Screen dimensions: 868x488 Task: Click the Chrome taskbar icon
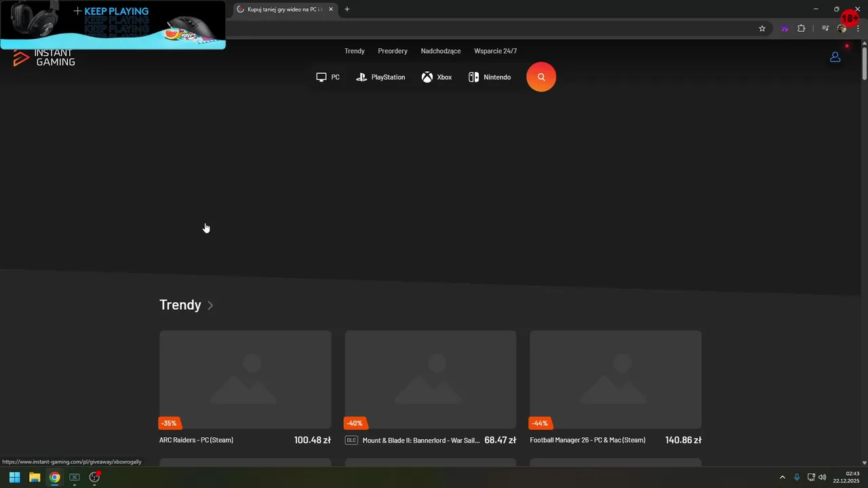point(54,477)
